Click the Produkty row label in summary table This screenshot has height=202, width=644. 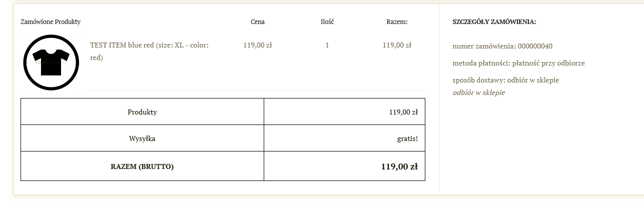(x=142, y=112)
